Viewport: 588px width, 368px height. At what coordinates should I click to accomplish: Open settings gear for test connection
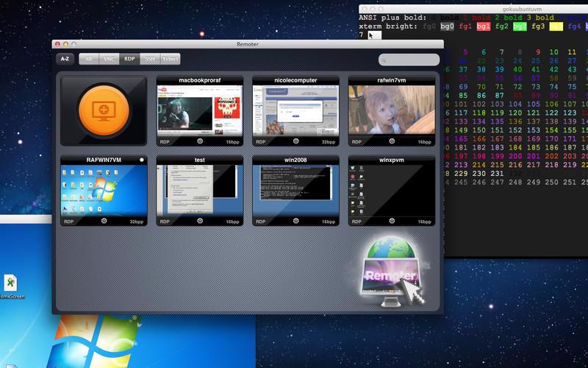click(200, 221)
